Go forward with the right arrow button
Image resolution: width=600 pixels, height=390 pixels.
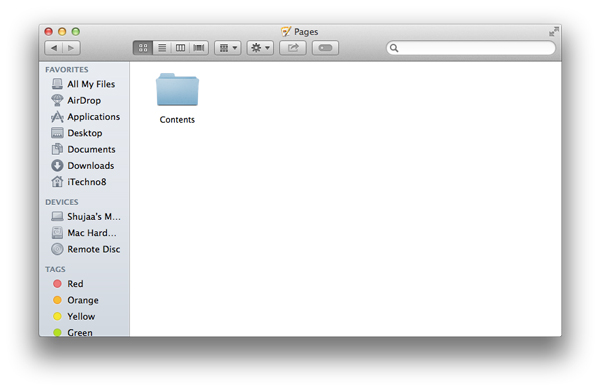click(71, 48)
